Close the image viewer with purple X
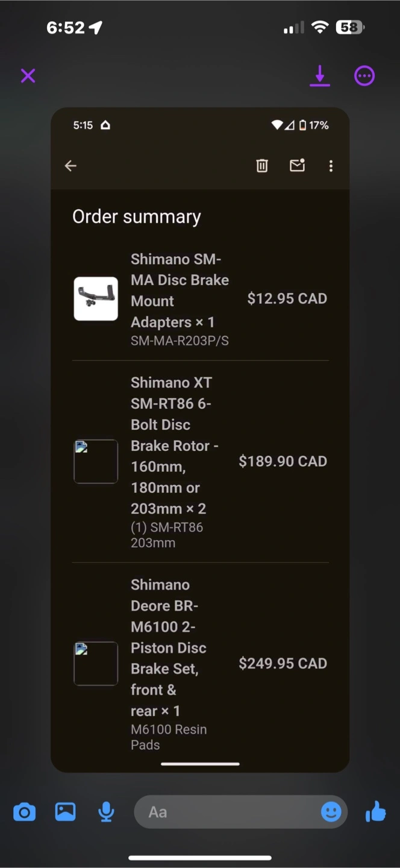400x868 pixels. 28,76
